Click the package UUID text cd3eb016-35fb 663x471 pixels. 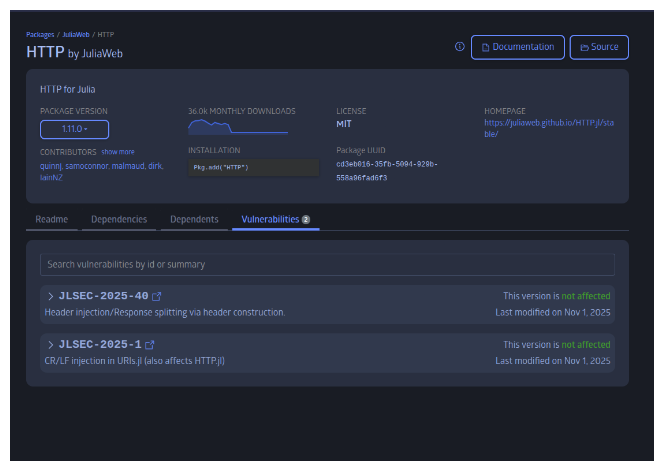pos(387,171)
